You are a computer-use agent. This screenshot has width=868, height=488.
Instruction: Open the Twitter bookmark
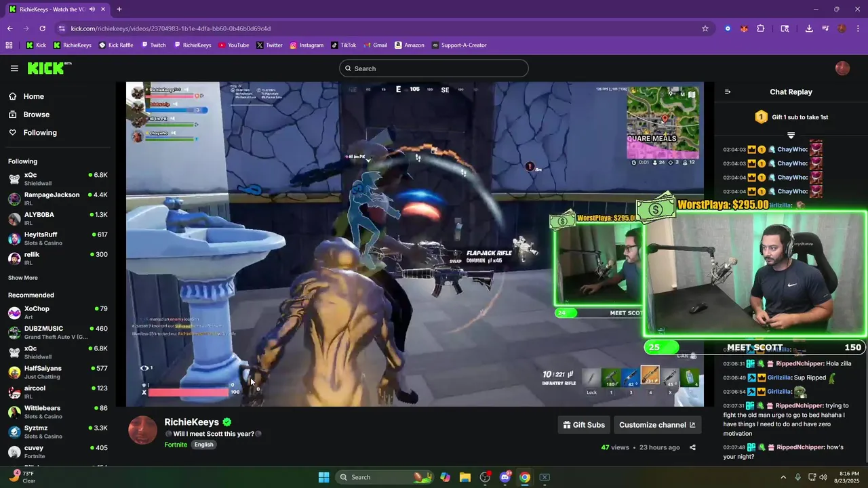[x=269, y=45]
